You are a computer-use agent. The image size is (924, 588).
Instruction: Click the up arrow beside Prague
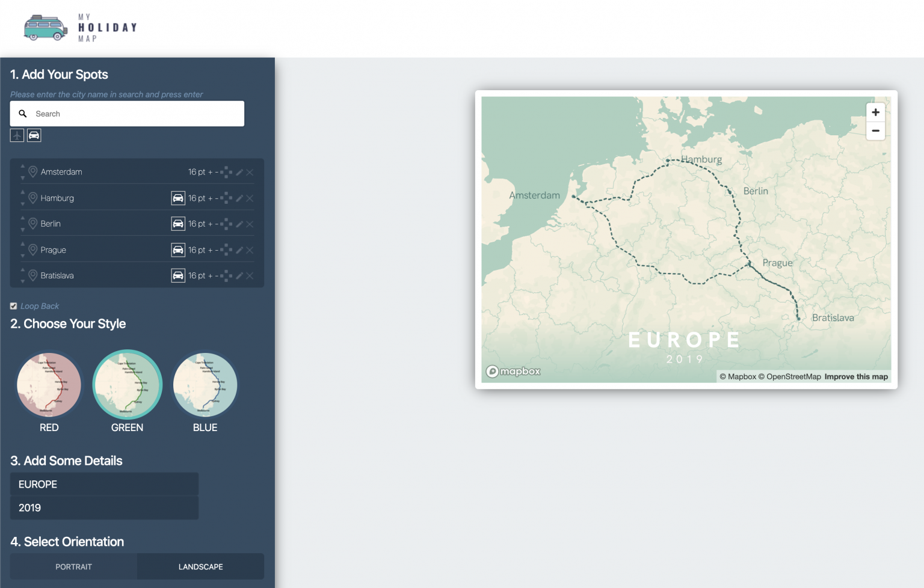tap(23, 245)
